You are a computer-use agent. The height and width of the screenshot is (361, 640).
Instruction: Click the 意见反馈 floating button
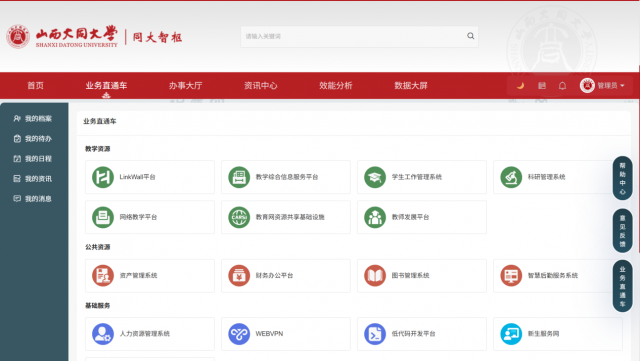coord(622,231)
